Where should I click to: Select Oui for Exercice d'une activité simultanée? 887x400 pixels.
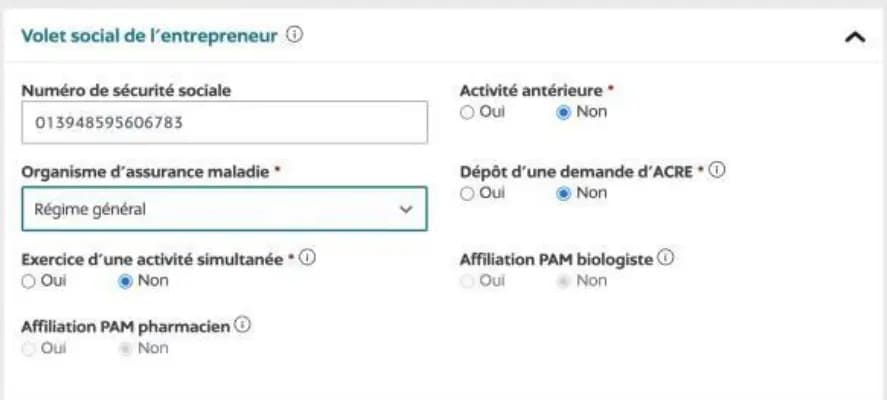(28, 281)
